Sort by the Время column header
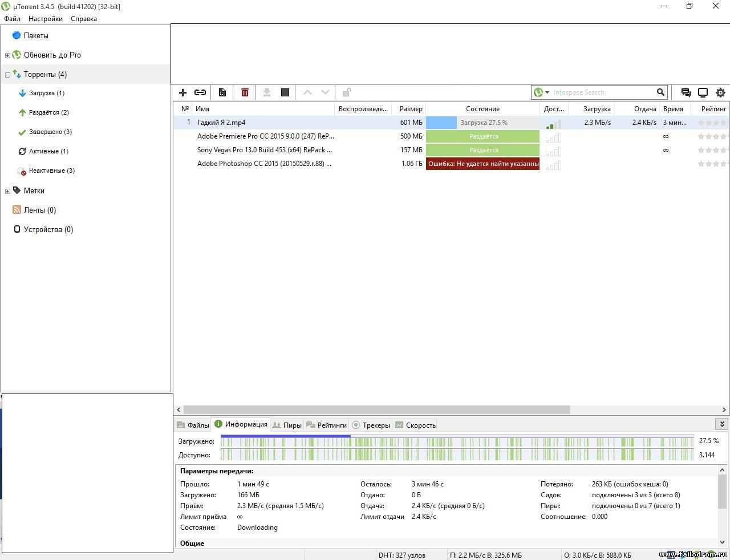The width and height of the screenshot is (730, 560). (x=675, y=108)
